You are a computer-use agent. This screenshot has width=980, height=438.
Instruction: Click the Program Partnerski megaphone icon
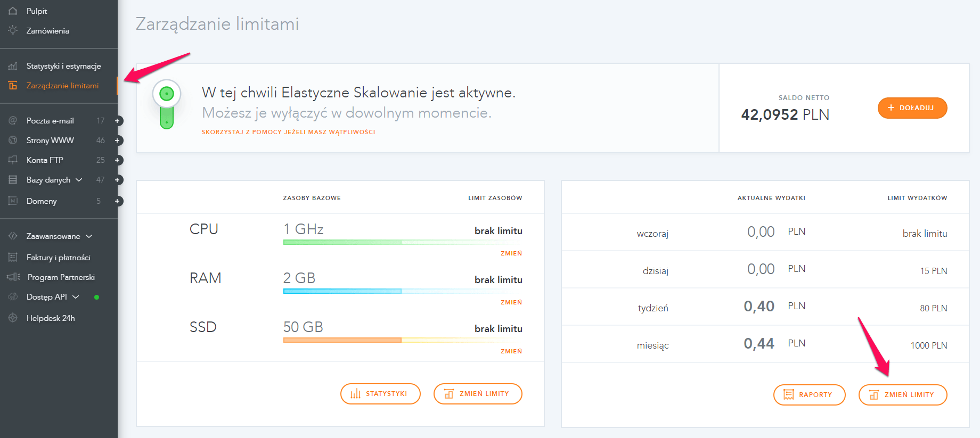tap(13, 277)
